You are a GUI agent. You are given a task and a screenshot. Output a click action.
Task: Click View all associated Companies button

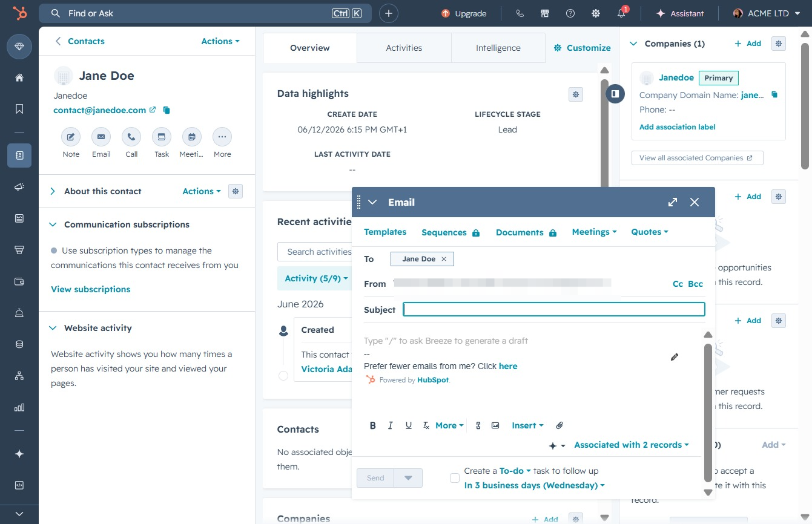click(x=697, y=158)
